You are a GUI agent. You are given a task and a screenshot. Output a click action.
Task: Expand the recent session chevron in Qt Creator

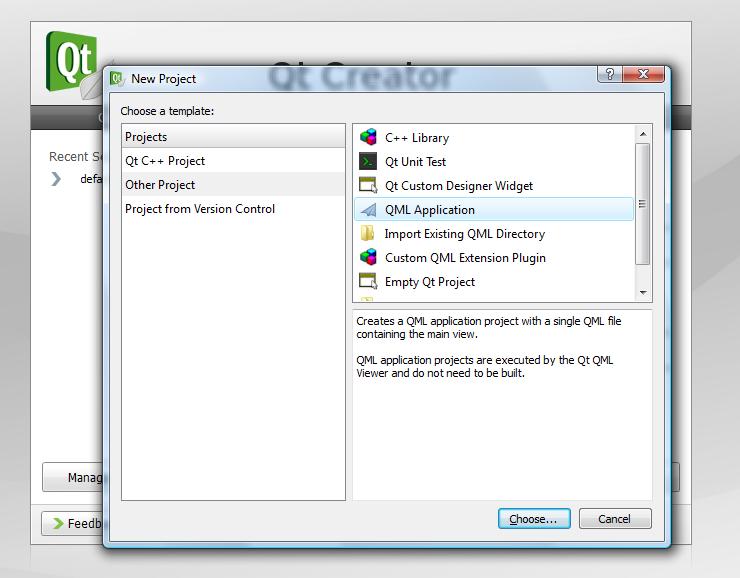(56, 179)
